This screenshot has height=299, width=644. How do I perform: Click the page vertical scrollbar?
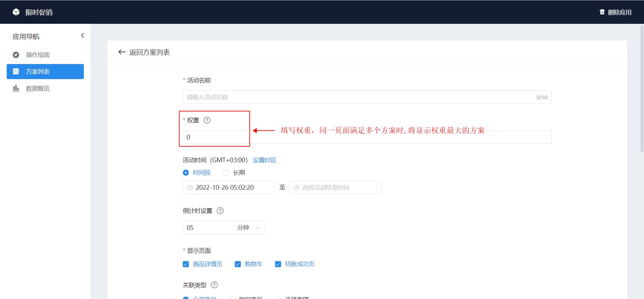[642, 88]
